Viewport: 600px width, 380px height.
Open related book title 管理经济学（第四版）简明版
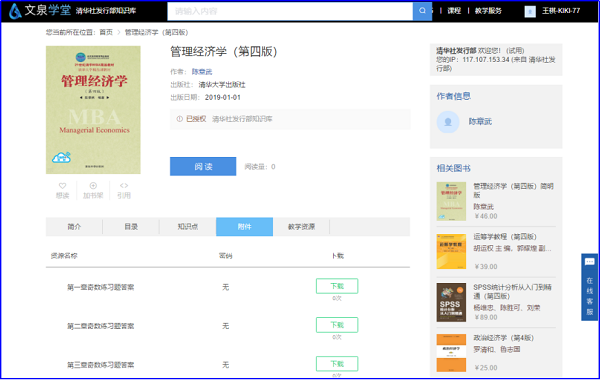pos(514,190)
